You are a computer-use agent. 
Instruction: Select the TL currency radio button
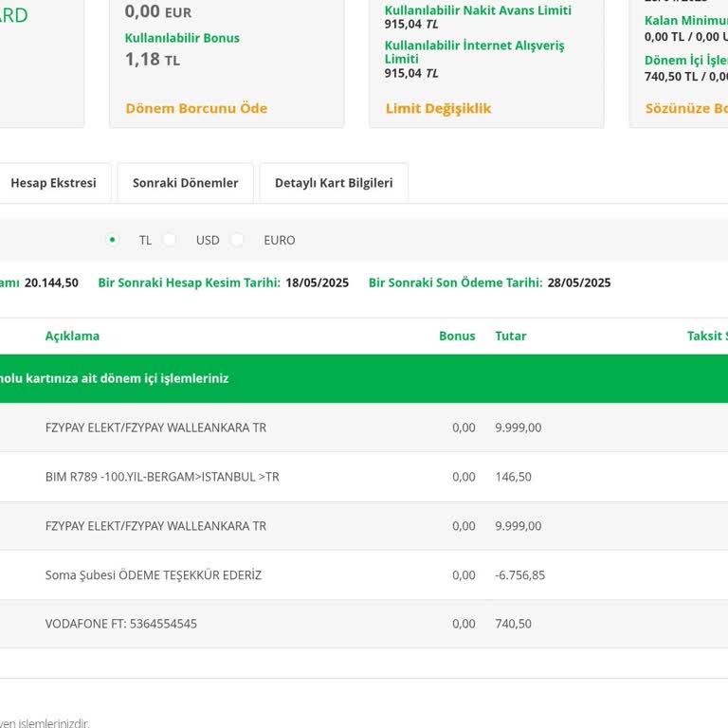113,240
